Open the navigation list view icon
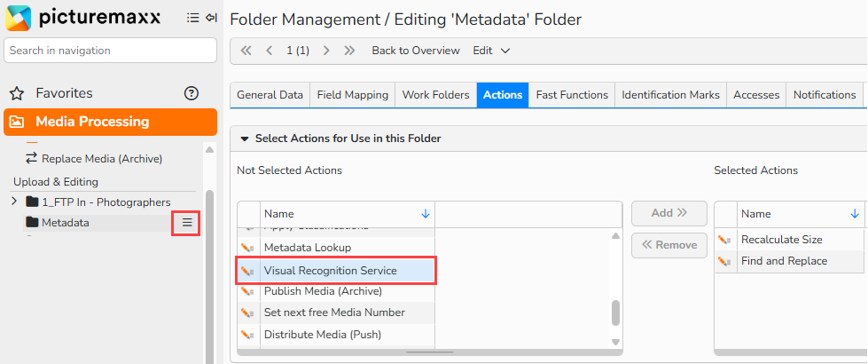The width and height of the screenshot is (868, 364). tap(192, 19)
